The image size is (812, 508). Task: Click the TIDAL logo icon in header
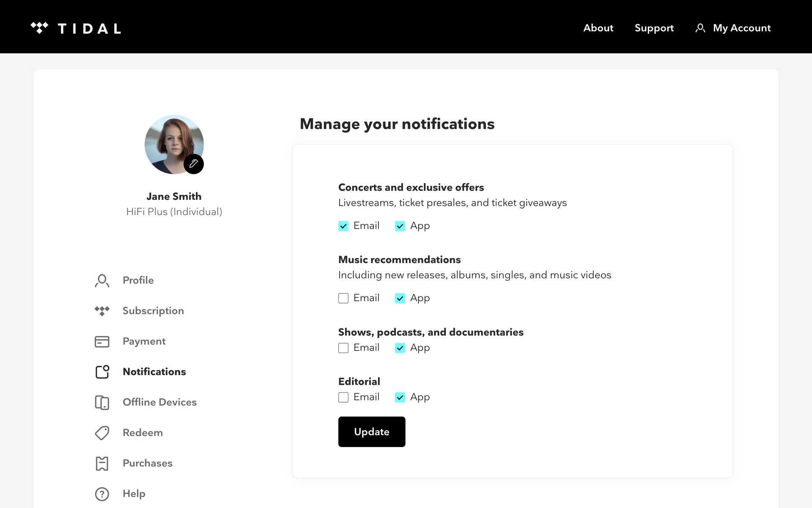pyautogui.click(x=39, y=28)
